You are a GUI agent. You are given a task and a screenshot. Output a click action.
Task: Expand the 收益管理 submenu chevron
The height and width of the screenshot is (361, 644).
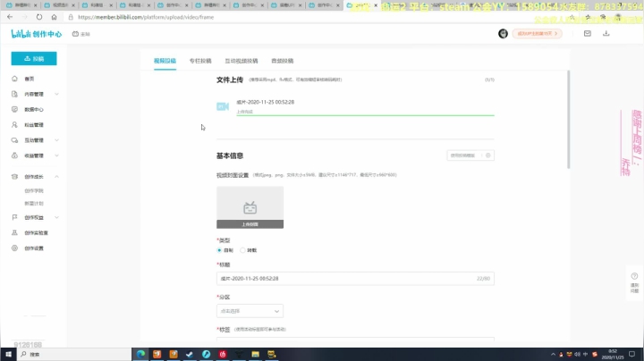click(56, 155)
